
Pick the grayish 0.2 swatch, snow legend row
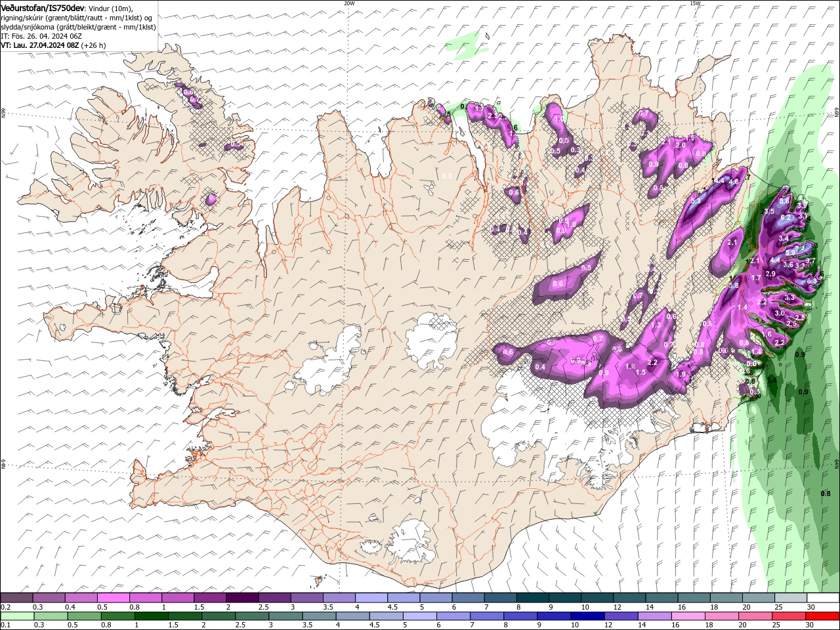[16, 598]
